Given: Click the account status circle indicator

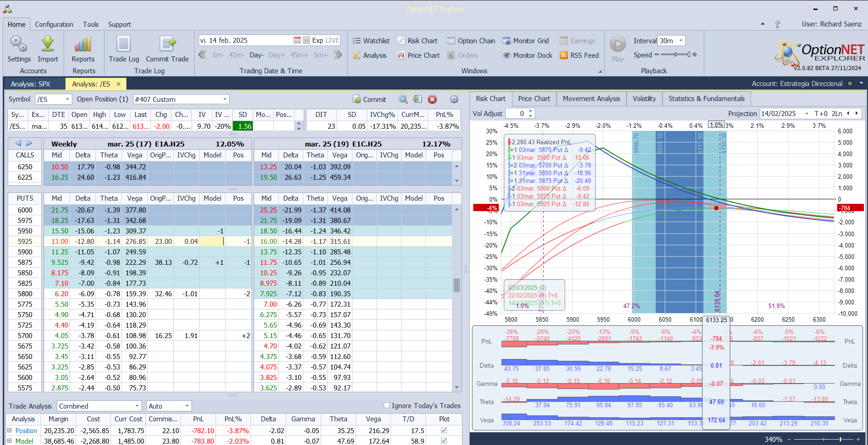Looking at the screenshot, I should click(850, 84).
